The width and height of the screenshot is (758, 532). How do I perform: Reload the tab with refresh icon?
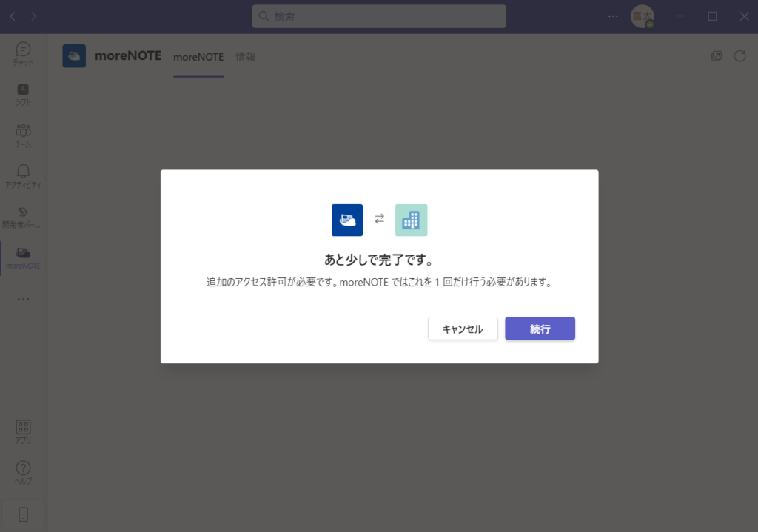pyautogui.click(x=739, y=56)
